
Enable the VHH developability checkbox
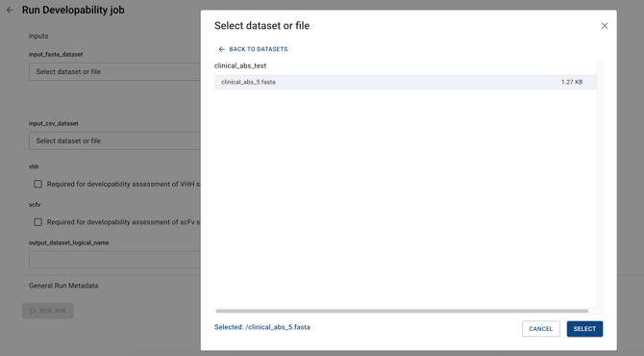[x=37, y=184]
